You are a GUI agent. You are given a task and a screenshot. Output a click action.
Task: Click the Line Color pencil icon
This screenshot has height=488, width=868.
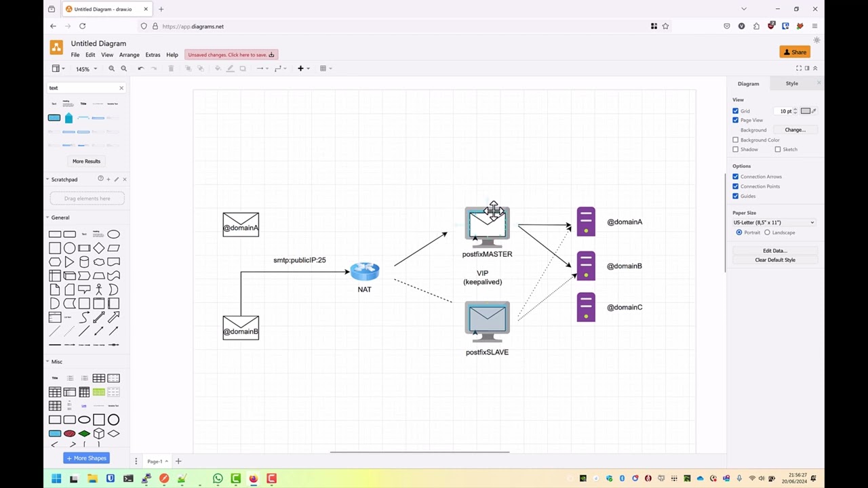230,68
